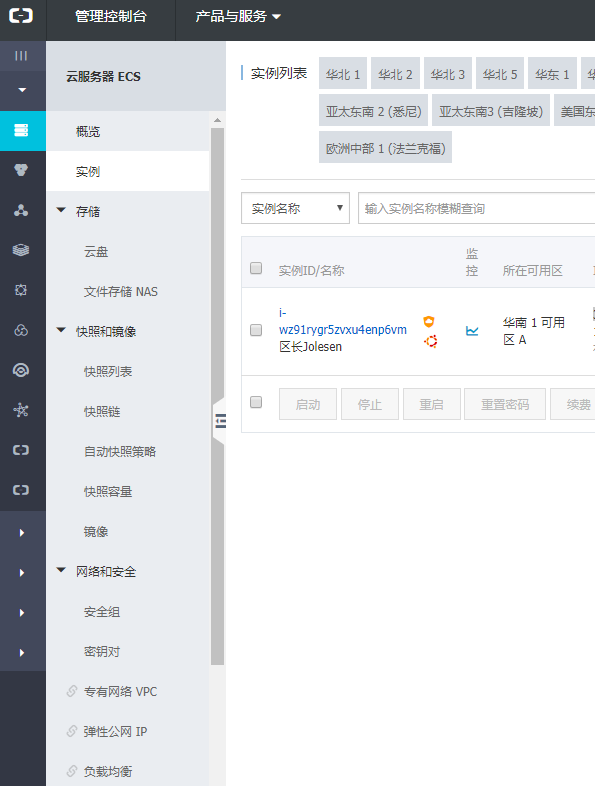The image size is (595, 786).
Task: Open the ECS server icon in sidebar
Action: click(21, 130)
